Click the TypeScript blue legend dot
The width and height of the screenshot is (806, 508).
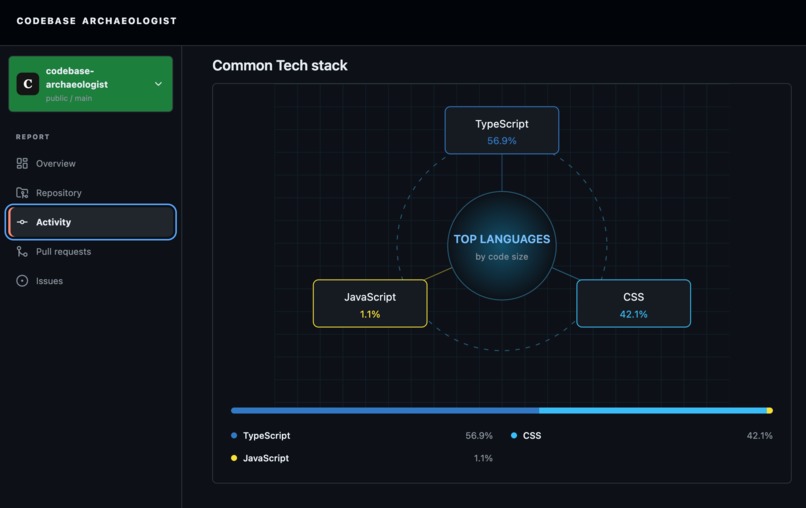click(x=234, y=436)
